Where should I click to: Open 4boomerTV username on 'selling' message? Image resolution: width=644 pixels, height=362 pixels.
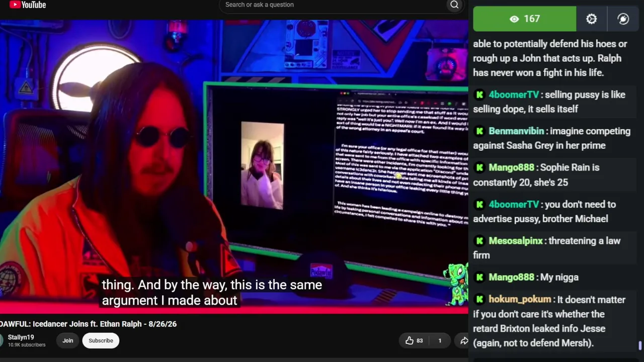(x=514, y=95)
